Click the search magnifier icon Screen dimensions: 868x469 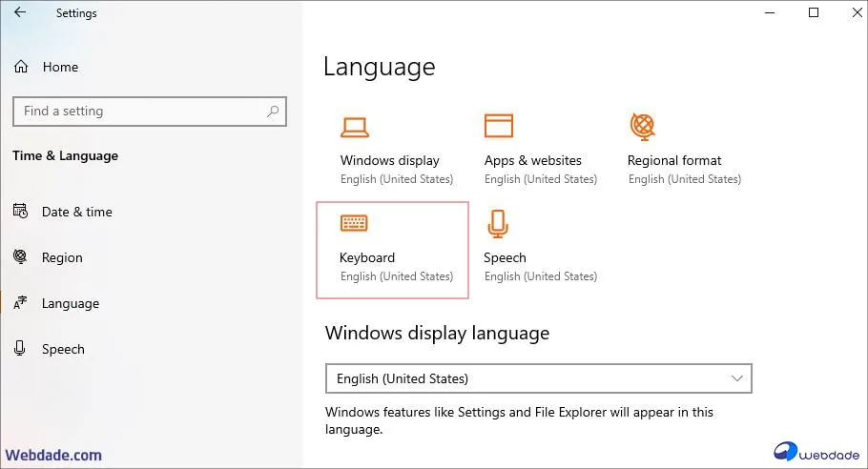click(x=273, y=112)
